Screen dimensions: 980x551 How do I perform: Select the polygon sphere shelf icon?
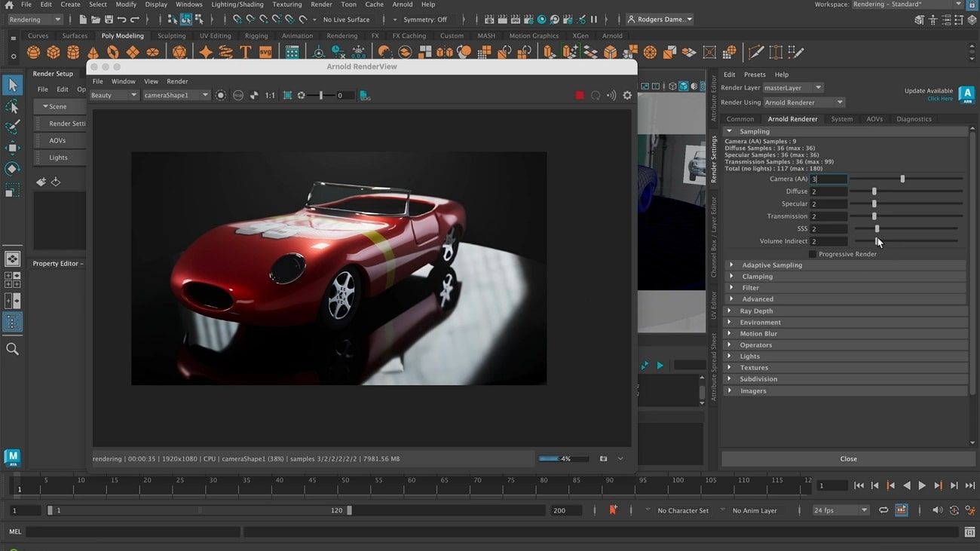[x=34, y=52]
